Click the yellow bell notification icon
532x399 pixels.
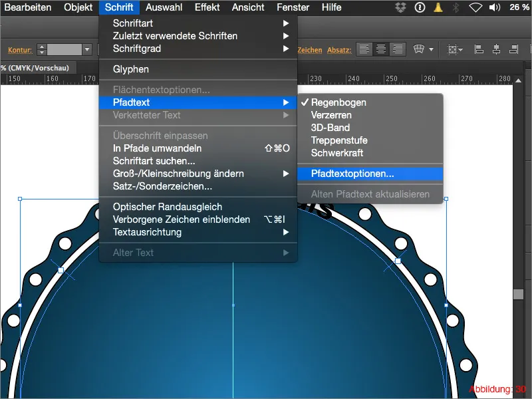[x=438, y=7]
